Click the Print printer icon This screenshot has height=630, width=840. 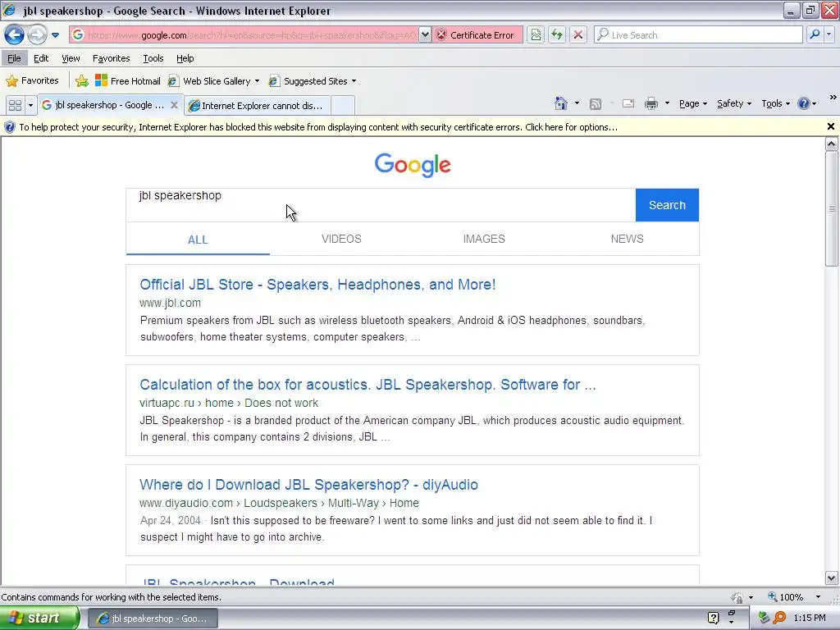coord(651,103)
